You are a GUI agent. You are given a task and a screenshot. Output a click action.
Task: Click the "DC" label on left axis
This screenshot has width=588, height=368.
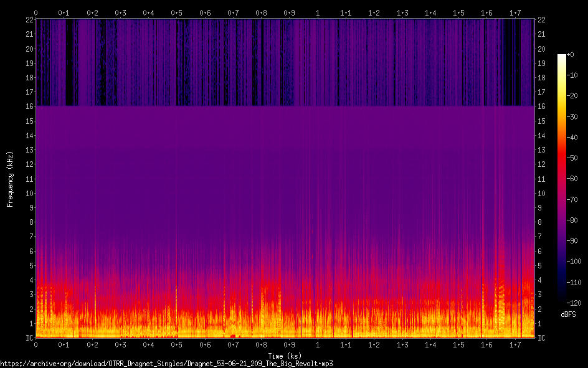(x=29, y=337)
